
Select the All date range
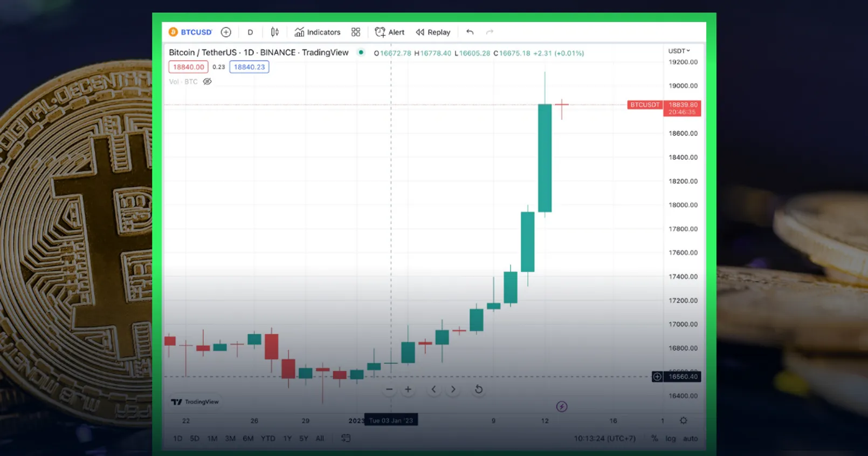point(320,438)
